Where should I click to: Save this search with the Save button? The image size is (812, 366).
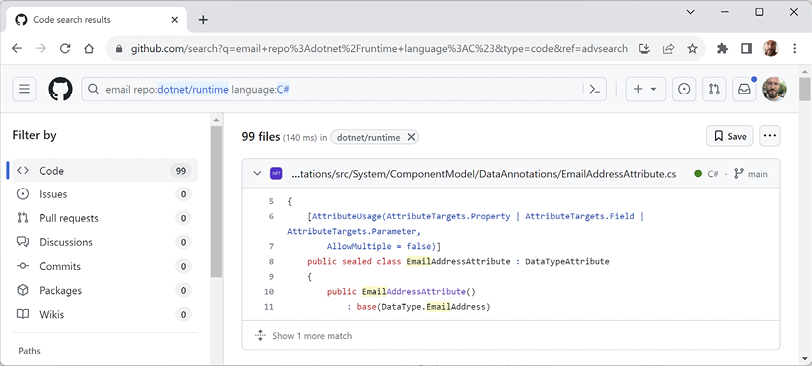730,136
